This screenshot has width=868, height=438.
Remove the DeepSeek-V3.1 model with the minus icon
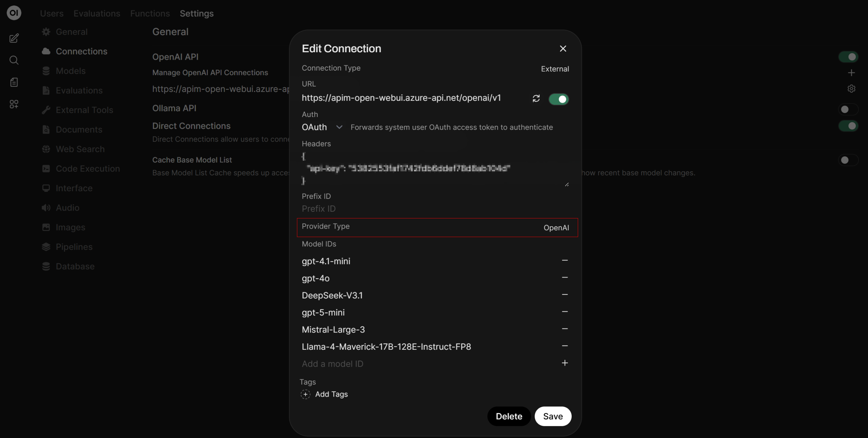(x=565, y=295)
